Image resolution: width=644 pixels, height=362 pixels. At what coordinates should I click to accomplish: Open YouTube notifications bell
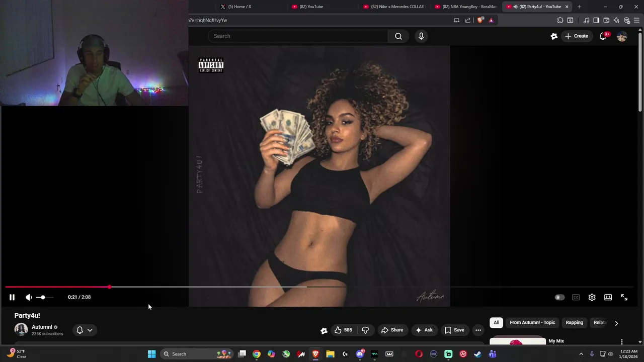tap(603, 36)
